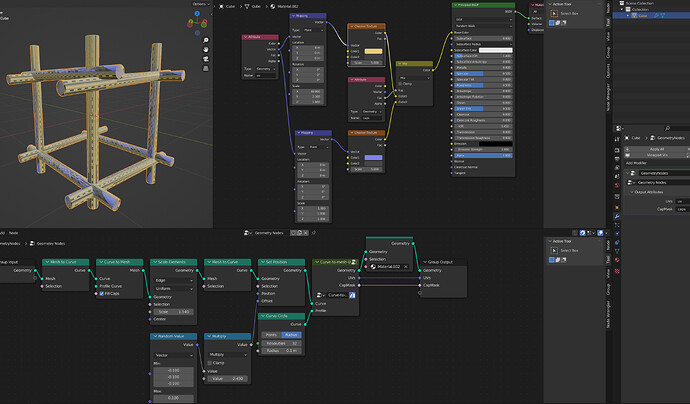Expand the Cube item in Outliner
Screen dimensions: 690x404
coord(628,15)
